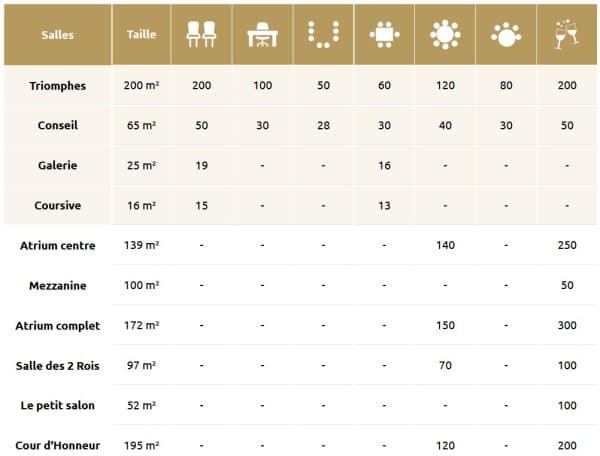
Task: Click the half-round cabaret table icon
Action: (506, 35)
